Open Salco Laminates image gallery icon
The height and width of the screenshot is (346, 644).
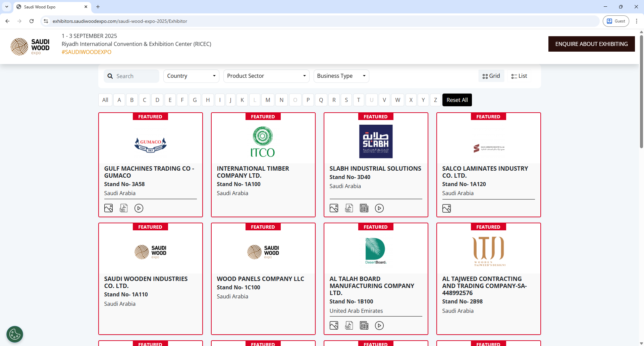click(446, 208)
